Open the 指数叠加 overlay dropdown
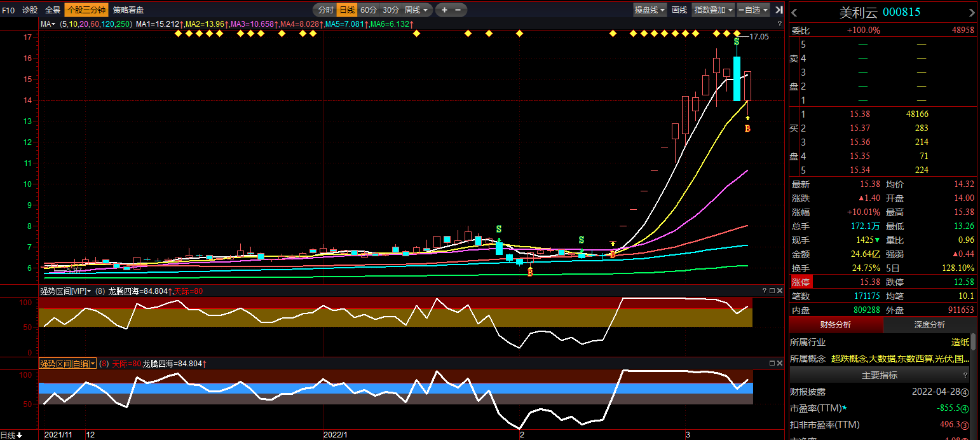 (x=713, y=10)
